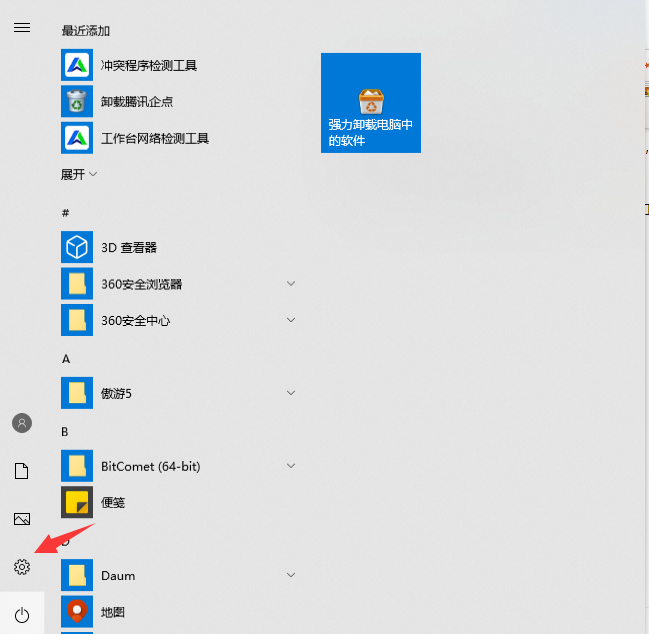Open the Pictures sidebar icon

click(22, 519)
